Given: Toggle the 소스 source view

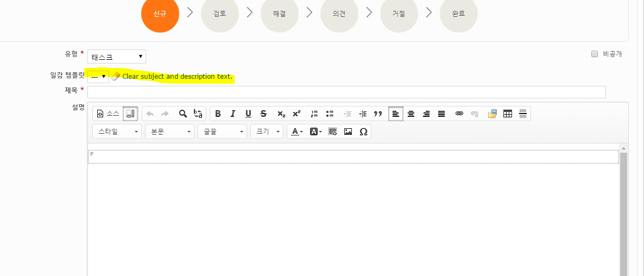Looking at the screenshot, I should 108,114.
